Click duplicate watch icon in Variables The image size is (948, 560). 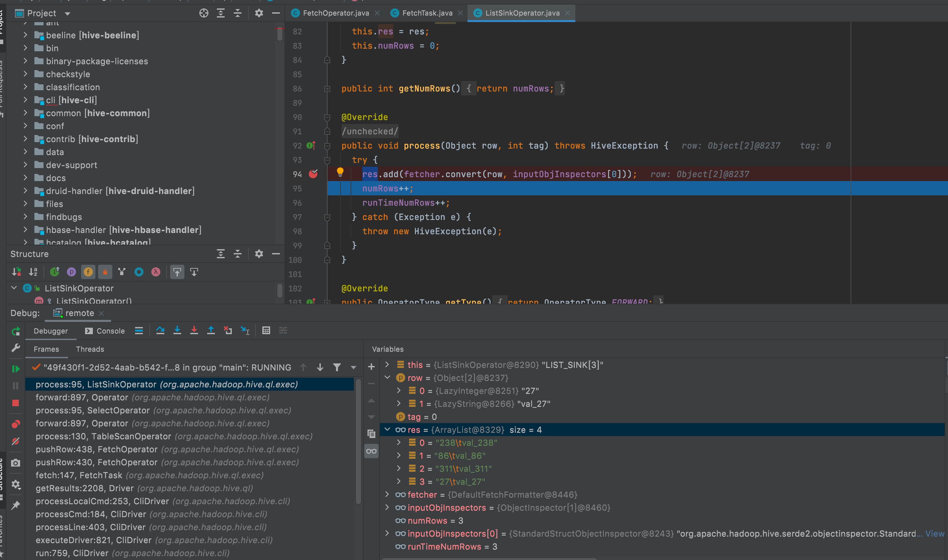coord(371,433)
